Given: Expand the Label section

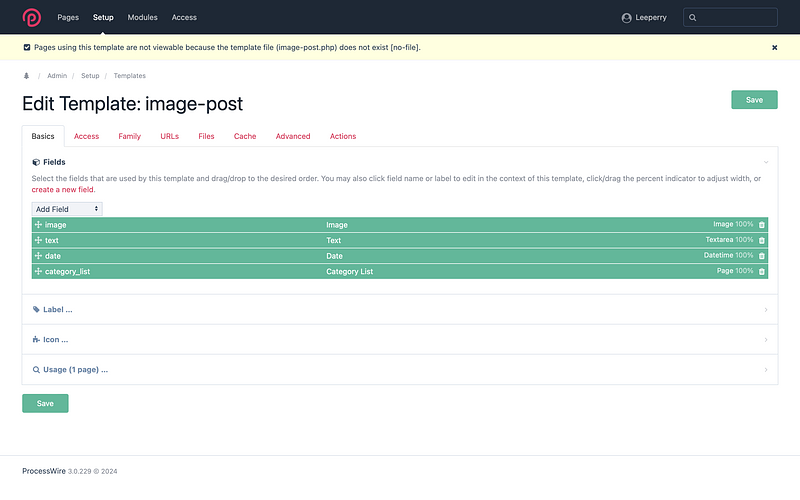Looking at the screenshot, I should [400, 309].
